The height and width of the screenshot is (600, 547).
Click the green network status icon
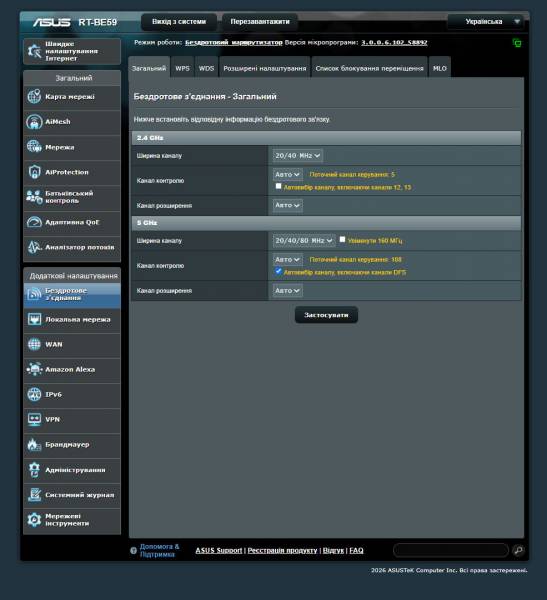[517, 43]
